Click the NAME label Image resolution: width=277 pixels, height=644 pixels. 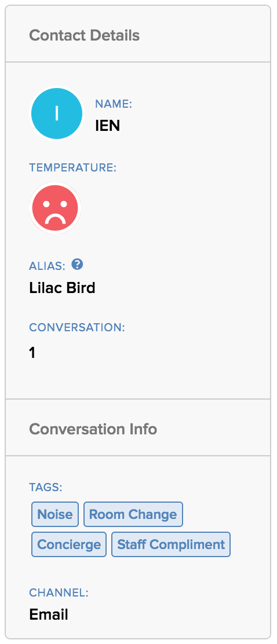point(114,104)
